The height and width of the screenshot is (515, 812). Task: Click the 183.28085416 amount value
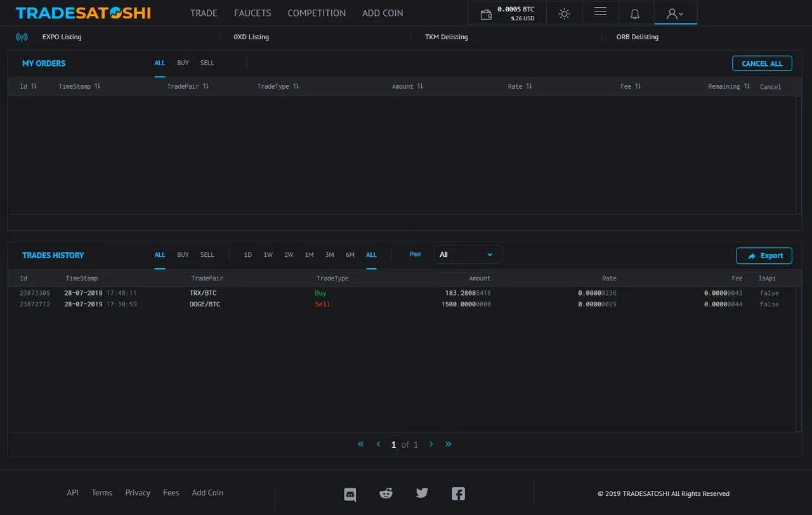tap(468, 293)
